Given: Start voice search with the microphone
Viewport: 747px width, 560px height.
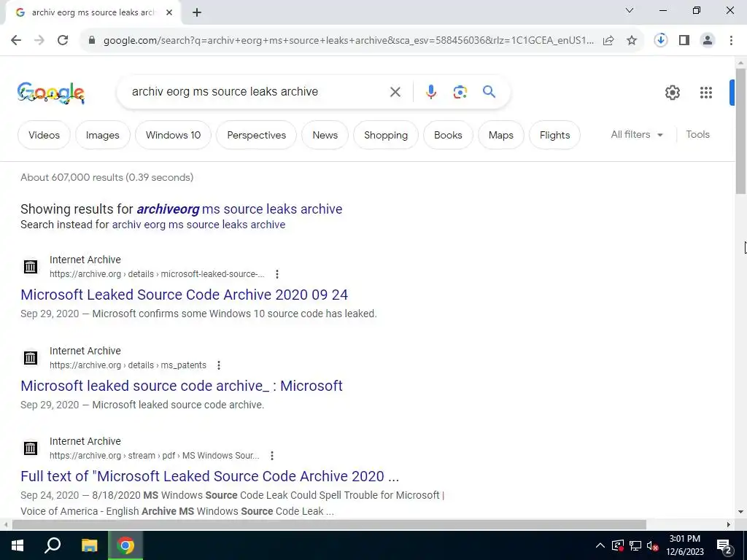Looking at the screenshot, I should click(430, 91).
